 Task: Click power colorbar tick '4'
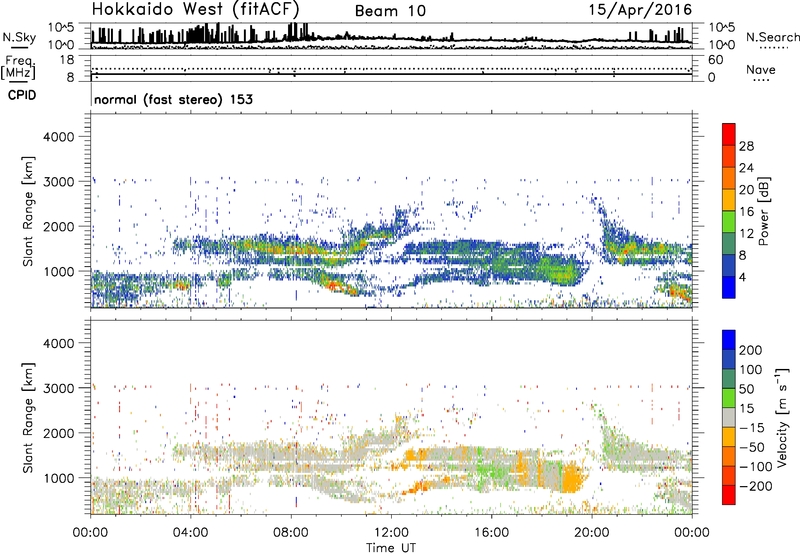point(742,277)
